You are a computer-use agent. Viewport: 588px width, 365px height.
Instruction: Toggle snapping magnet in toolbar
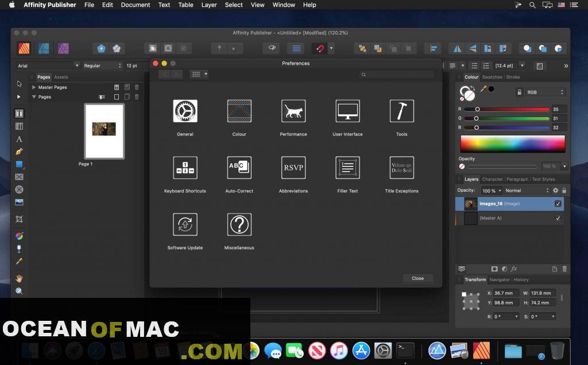[x=319, y=48]
